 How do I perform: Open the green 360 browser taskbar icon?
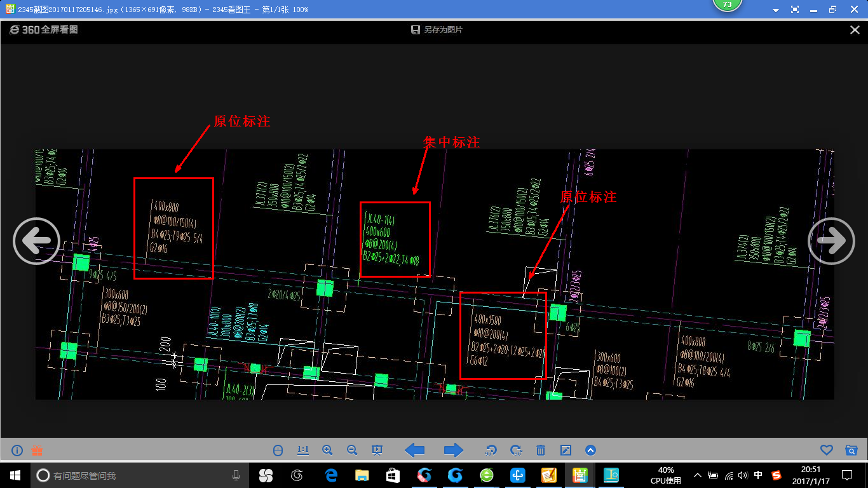[487, 475]
